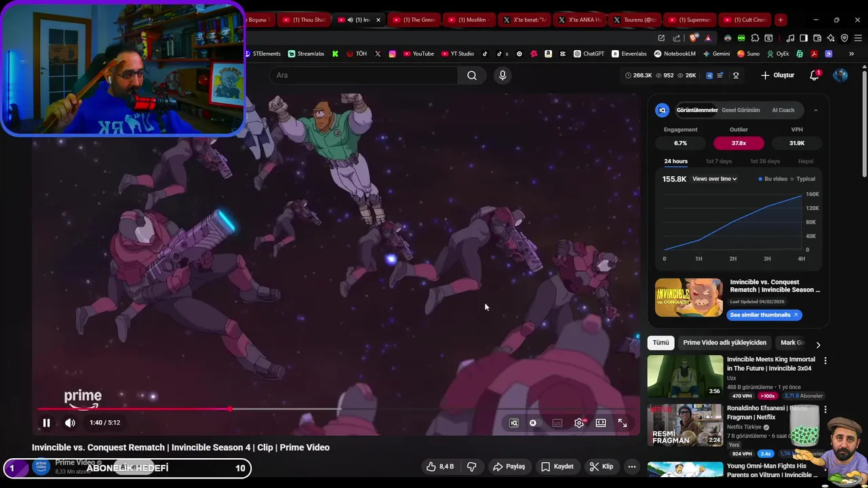Click the magnifier search button
The image size is (868, 488).
coord(472,75)
